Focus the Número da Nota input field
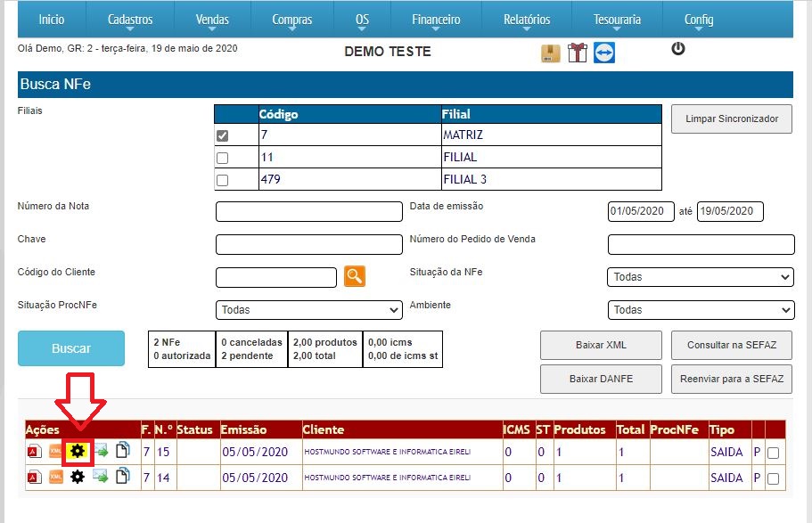This screenshot has height=523, width=812. point(309,211)
